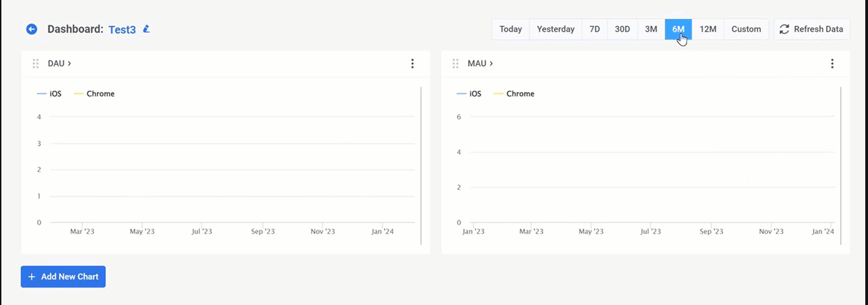Click the drag handle on MAU chart
The width and height of the screenshot is (868, 305).
coord(456,64)
